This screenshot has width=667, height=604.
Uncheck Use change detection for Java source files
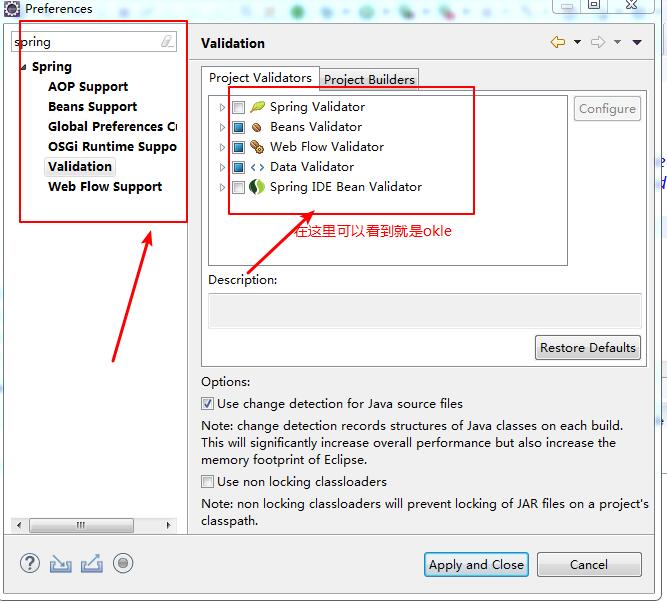coord(207,404)
